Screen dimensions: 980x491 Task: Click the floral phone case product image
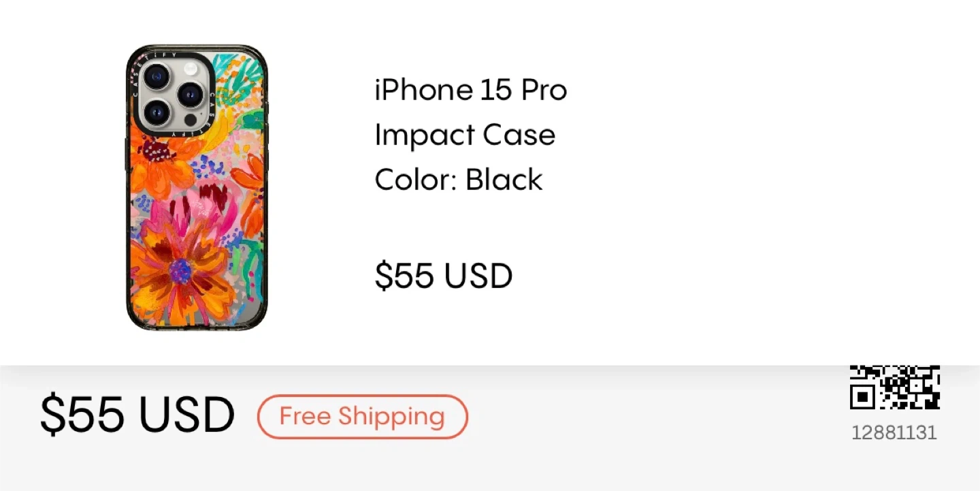tap(197, 188)
